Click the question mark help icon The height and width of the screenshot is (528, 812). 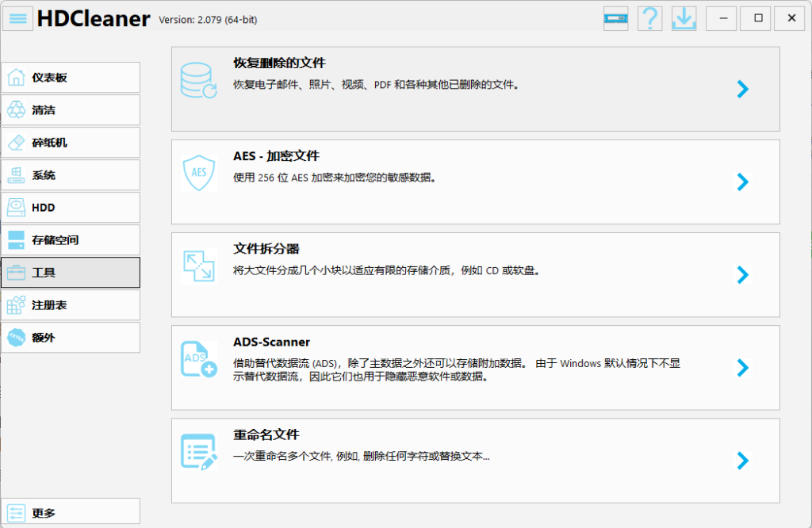(x=649, y=18)
